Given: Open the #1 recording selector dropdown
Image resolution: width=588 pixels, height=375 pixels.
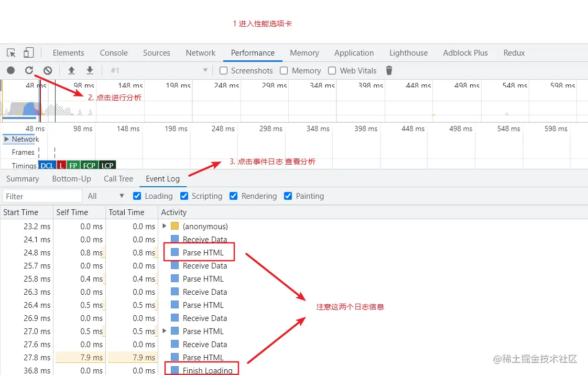Looking at the screenshot, I should coord(159,70).
